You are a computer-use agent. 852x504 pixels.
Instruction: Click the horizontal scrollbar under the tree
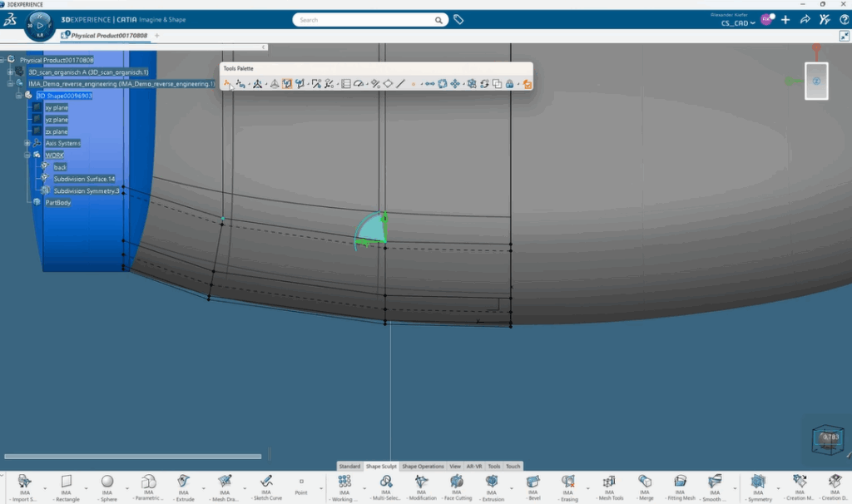coord(133,456)
